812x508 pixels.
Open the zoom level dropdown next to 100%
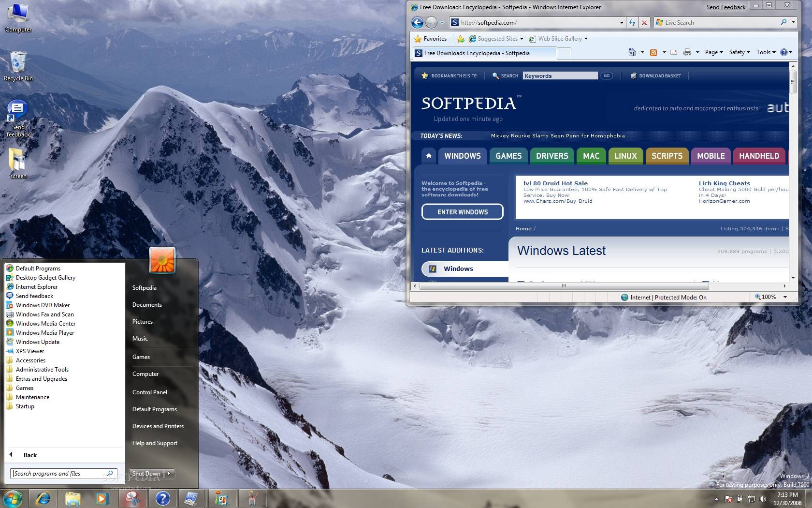785,297
